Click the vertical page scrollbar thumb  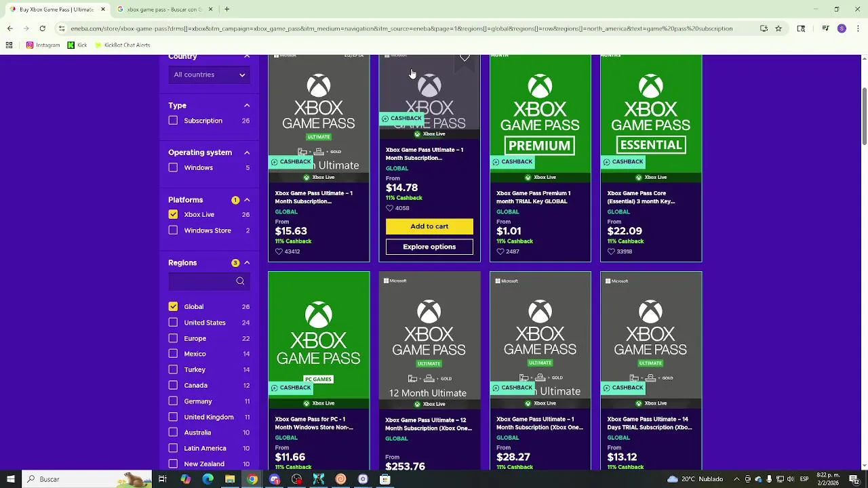point(864,115)
